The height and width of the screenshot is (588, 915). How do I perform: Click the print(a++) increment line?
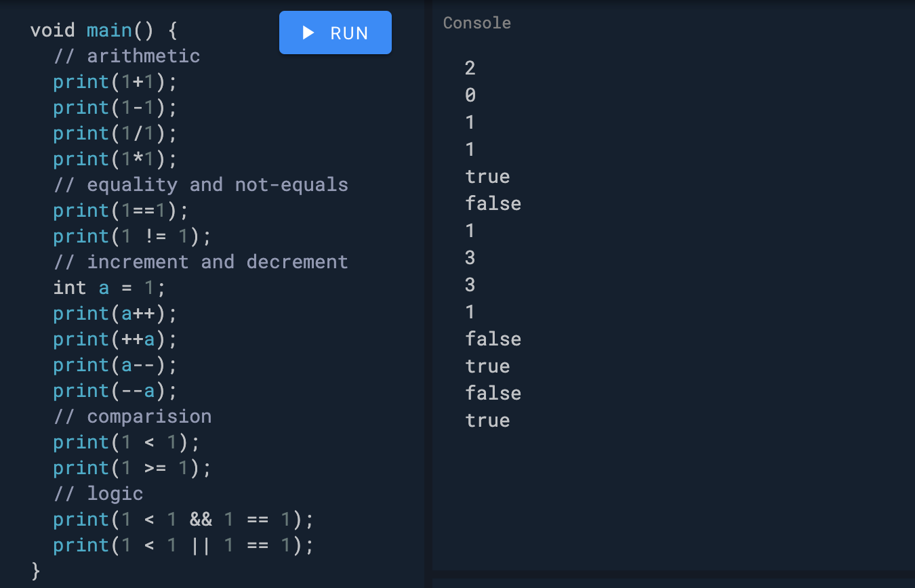(x=114, y=313)
